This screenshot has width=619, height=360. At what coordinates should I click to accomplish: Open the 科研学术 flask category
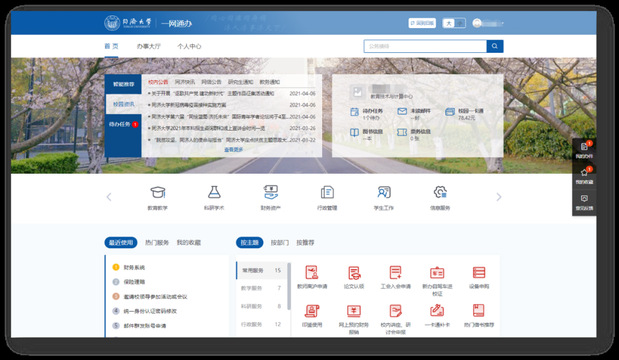click(214, 193)
